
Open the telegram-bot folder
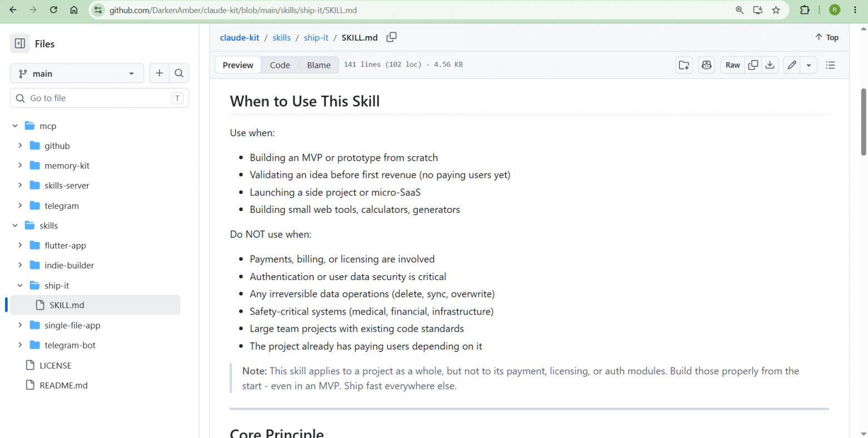click(70, 345)
